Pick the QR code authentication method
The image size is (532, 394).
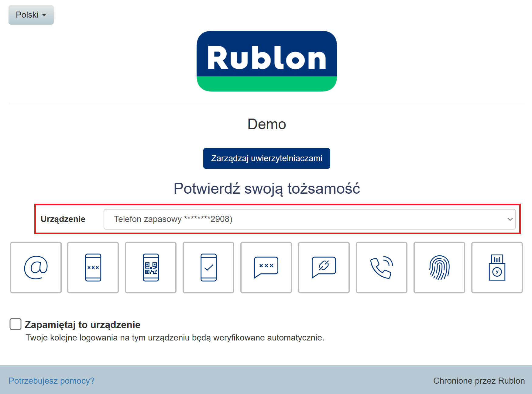151,268
